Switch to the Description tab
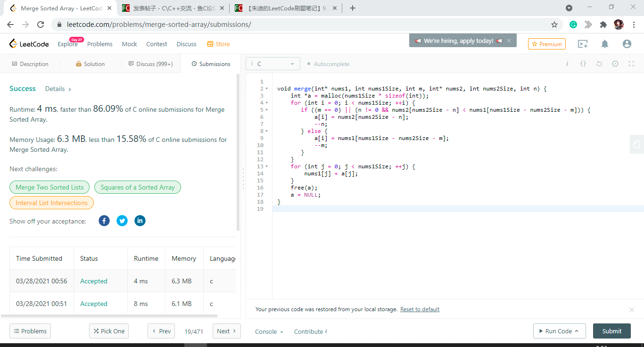The height and width of the screenshot is (347, 644). point(30,64)
